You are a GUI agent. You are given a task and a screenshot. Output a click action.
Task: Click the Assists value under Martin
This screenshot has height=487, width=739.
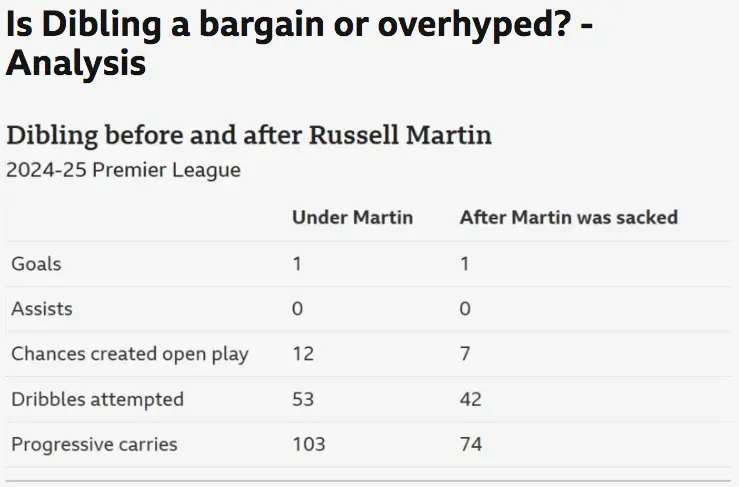pyautogui.click(x=298, y=309)
